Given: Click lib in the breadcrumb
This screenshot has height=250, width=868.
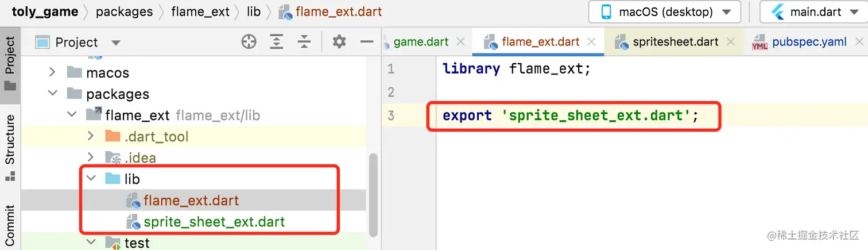Looking at the screenshot, I should (x=254, y=11).
